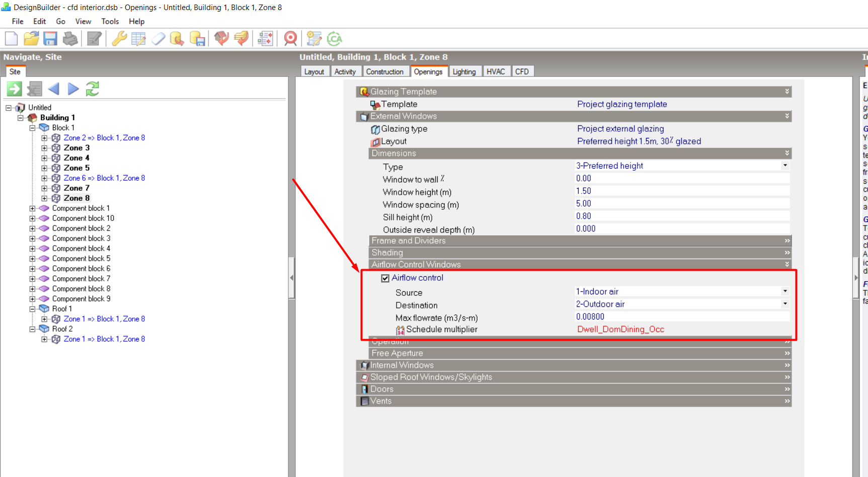Switch to the CFD tab
868x477 pixels.
(522, 71)
